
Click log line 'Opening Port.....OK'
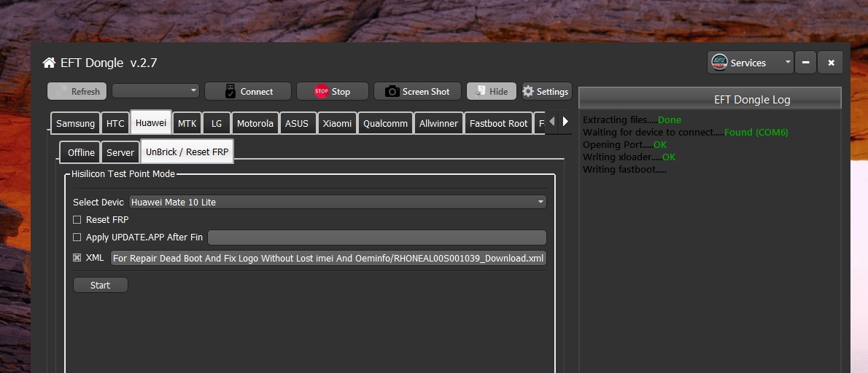(624, 145)
